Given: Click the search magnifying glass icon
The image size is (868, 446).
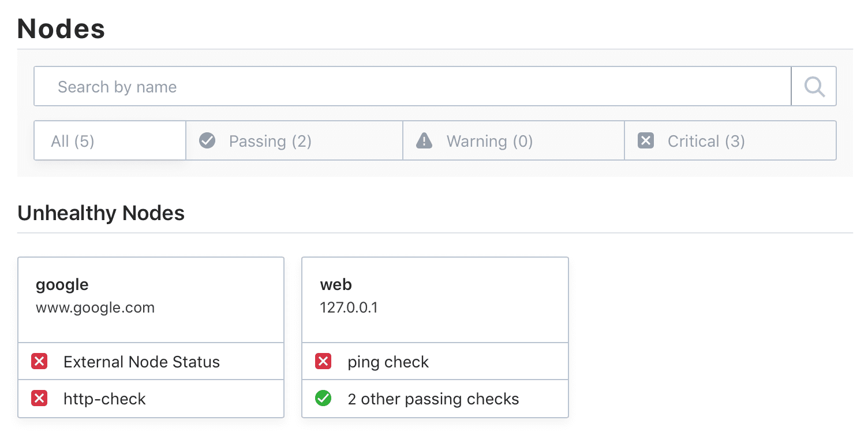Looking at the screenshot, I should coord(813,86).
